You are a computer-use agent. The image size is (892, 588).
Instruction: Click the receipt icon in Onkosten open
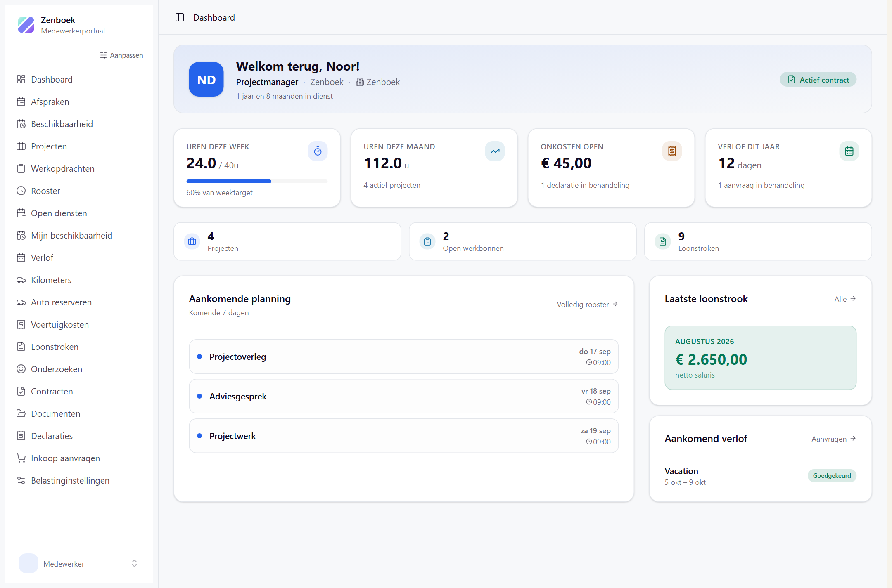click(x=672, y=151)
